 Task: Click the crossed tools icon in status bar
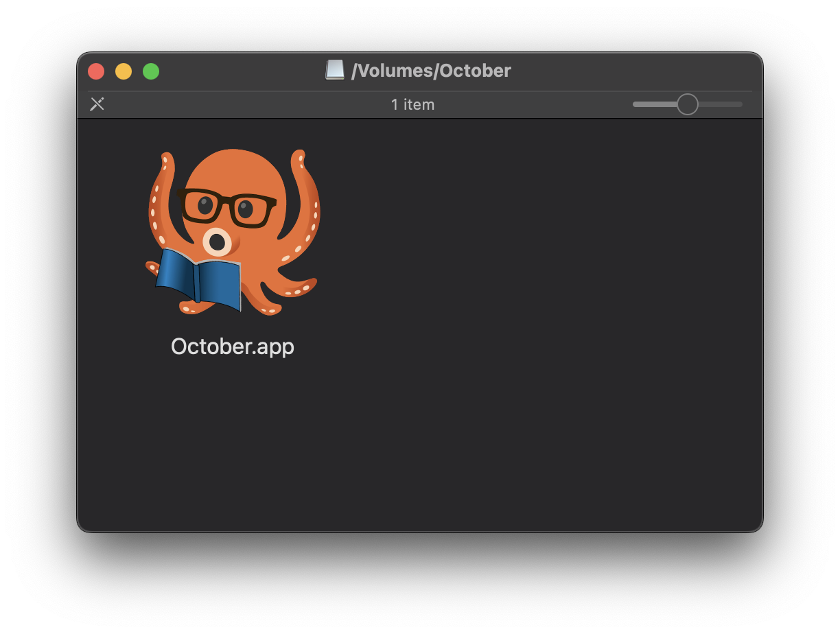click(97, 104)
